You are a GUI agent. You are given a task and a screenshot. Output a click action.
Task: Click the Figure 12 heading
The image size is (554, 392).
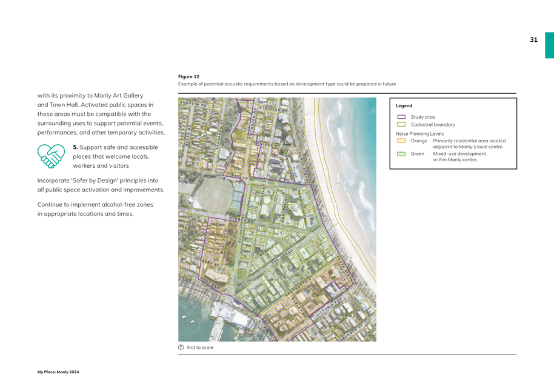[189, 77]
